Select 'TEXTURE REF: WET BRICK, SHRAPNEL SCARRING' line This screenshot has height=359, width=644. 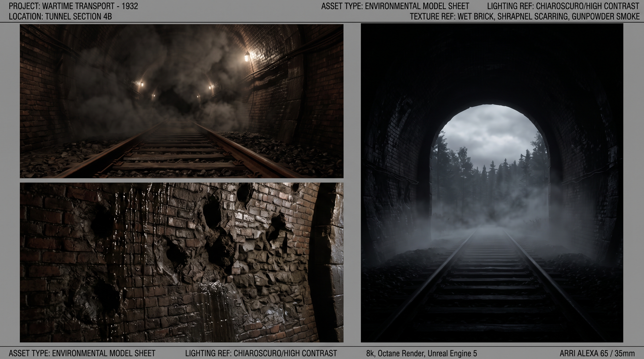pos(525,16)
